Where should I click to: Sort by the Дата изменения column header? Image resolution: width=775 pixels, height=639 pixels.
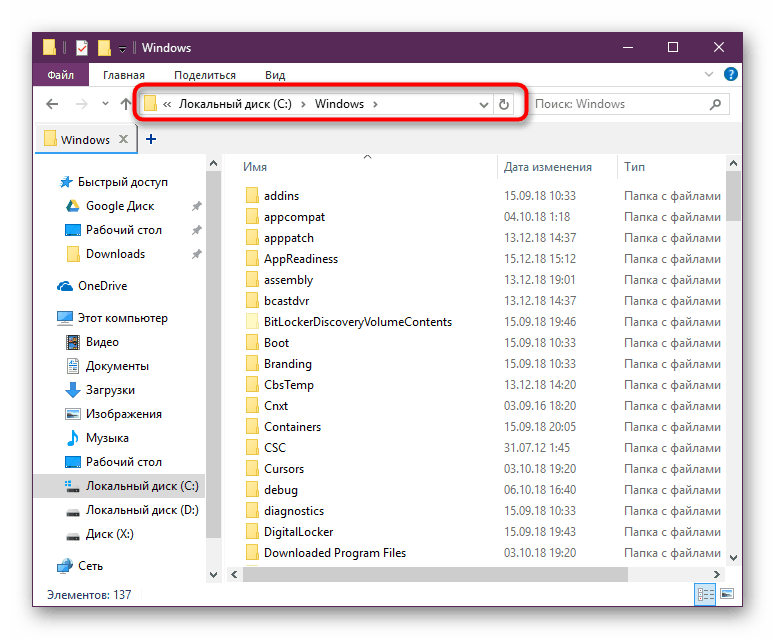(x=548, y=167)
